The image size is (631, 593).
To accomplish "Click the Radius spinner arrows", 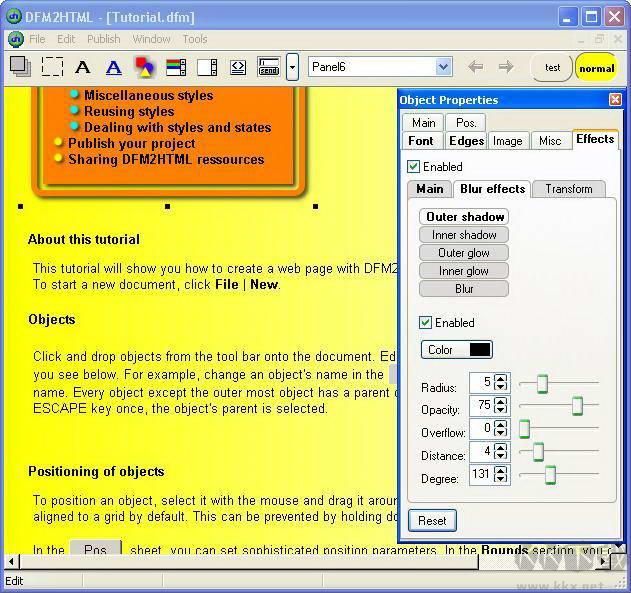I will pos(501,382).
